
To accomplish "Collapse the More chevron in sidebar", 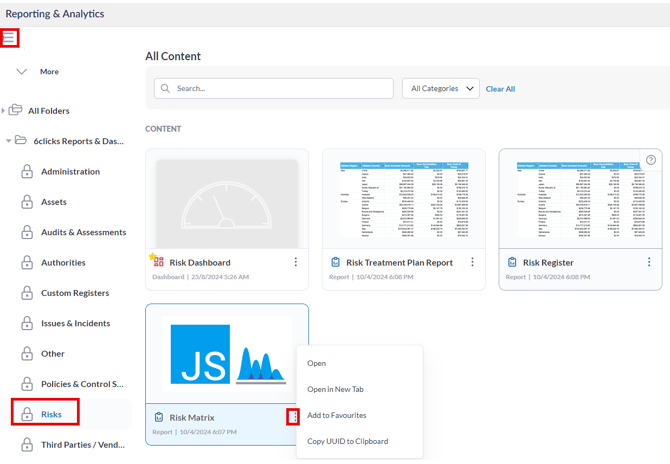I will coord(22,72).
